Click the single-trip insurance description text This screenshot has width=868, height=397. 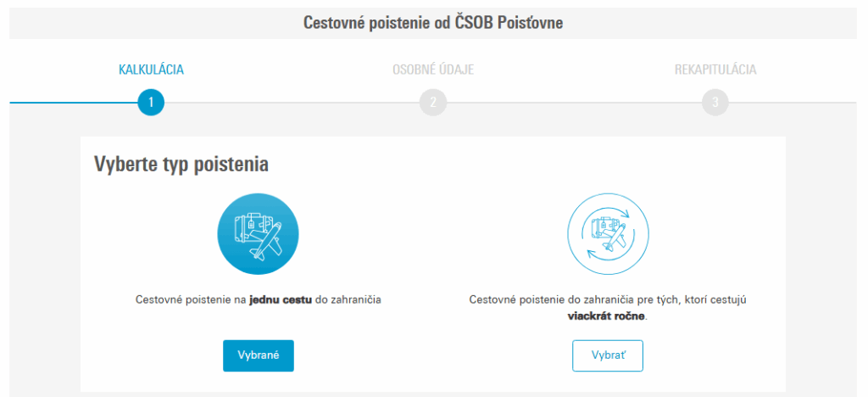click(258, 300)
